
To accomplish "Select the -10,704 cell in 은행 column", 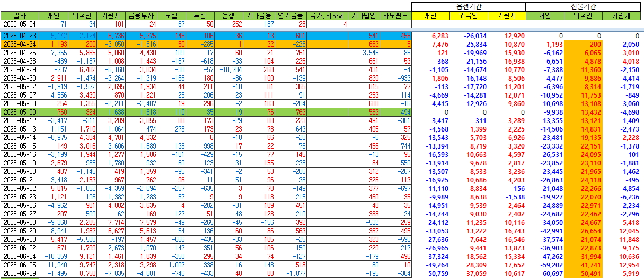I will click(229, 69).
